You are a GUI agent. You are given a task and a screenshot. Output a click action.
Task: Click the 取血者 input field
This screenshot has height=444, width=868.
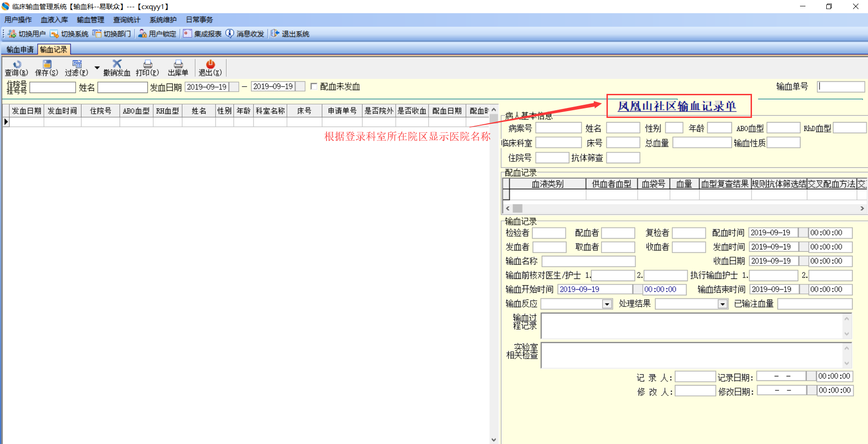point(618,247)
